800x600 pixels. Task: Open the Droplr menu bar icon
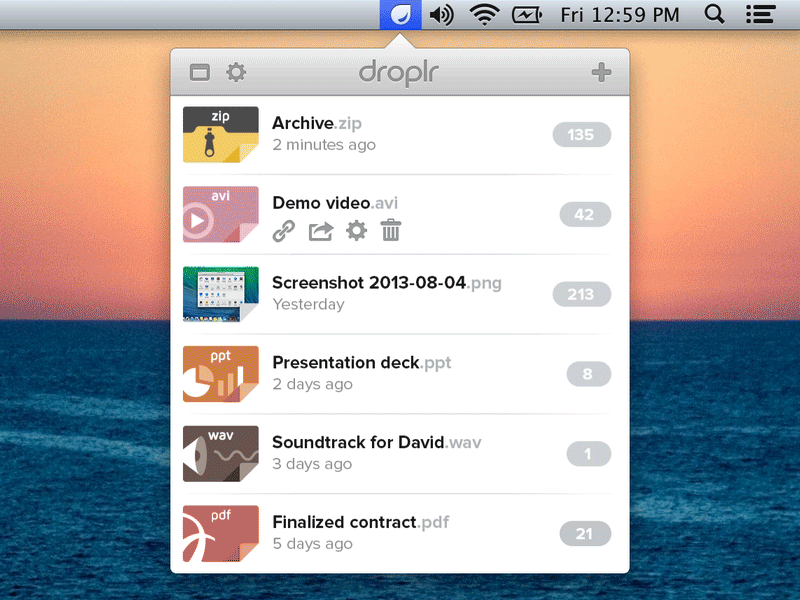pyautogui.click(x=401, y=15)
